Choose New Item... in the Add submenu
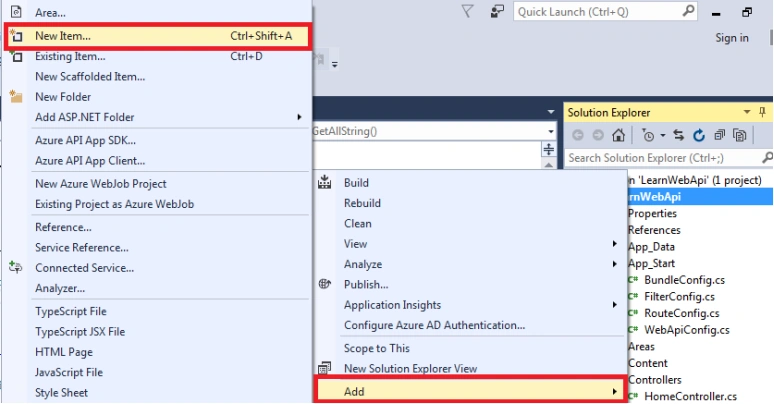This screenshot has height=404, width=774. tap(158, 36)
